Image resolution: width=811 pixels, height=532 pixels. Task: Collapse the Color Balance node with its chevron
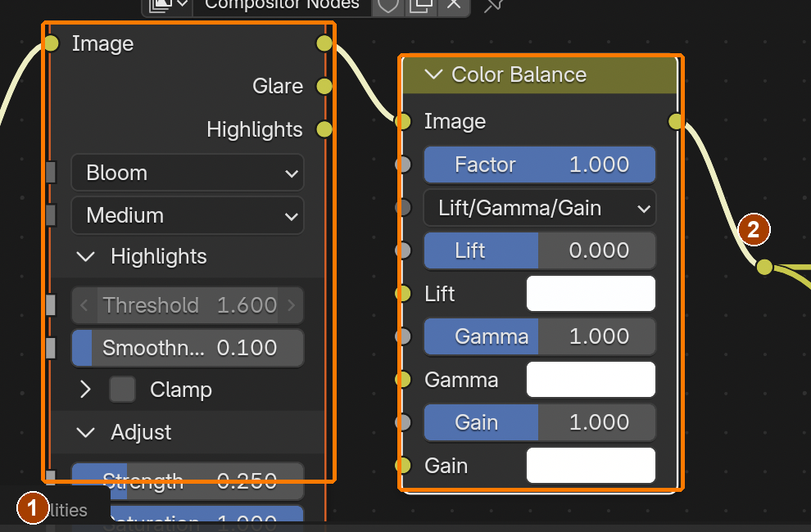[433, 74]
